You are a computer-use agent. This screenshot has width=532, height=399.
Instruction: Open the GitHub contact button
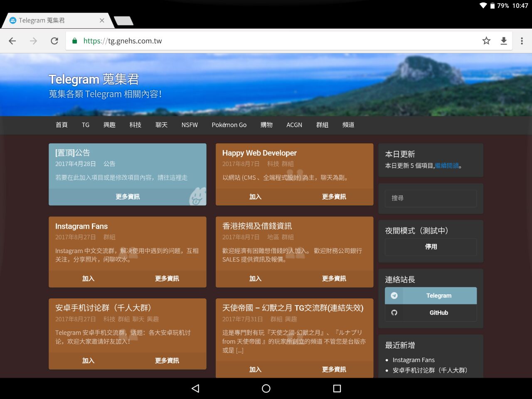(x=431, y=313)
